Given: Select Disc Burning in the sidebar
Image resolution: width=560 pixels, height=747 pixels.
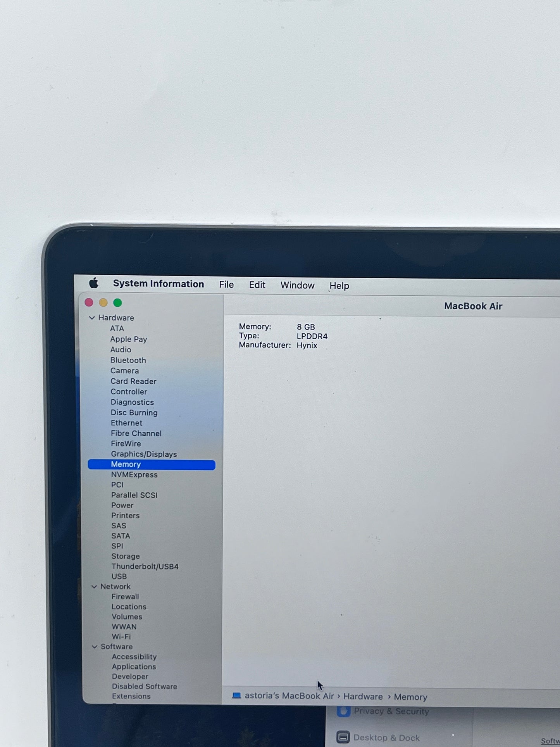Looking at the screenshot, I should 134,412.
